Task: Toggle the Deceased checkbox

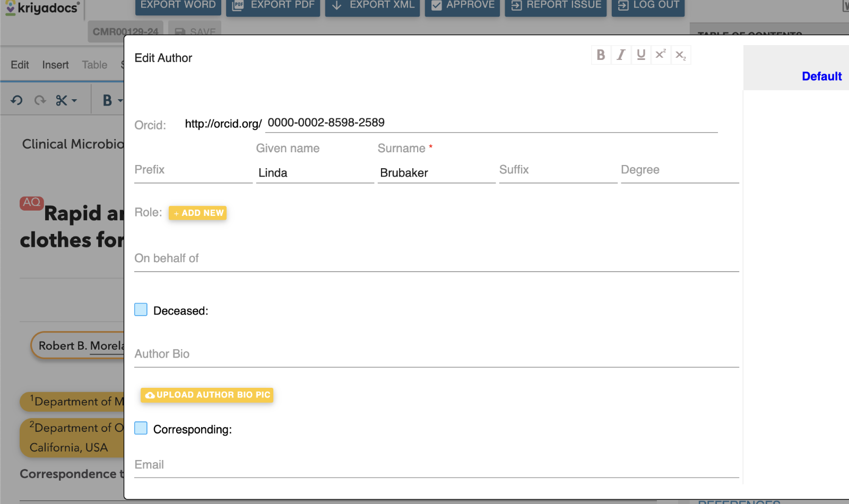Action: click(x=141, y=310)
